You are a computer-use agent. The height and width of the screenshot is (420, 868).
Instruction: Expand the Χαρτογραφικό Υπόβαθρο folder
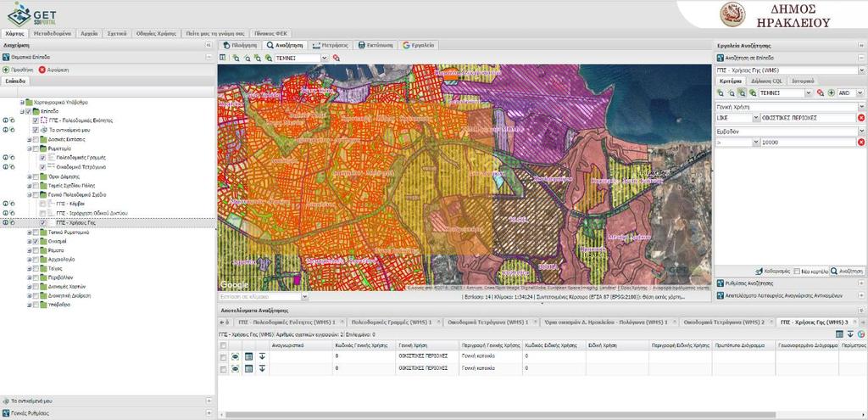[22, 103]
